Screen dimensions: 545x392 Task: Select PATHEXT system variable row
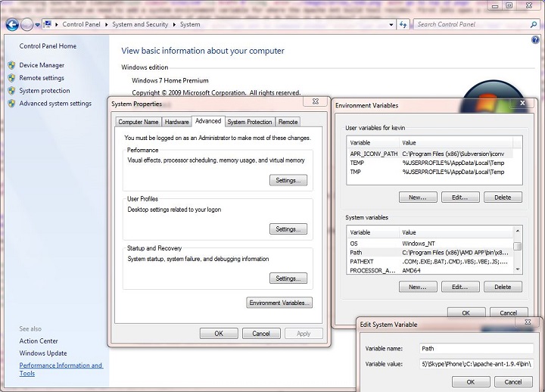coord(430,261)
